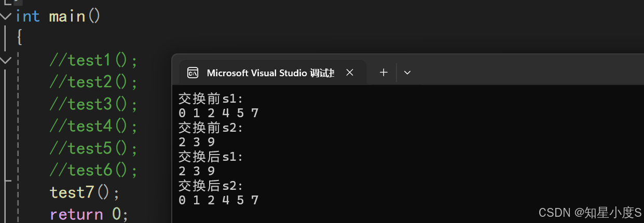The height and width of the screenshot is (223, 644).
Task: Click the //test5(); comment line
Action: pyautogui.click(x=93, y=149)
